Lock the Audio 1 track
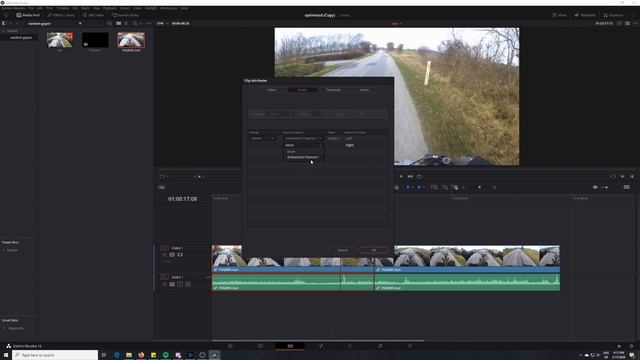 coord(165,284)
